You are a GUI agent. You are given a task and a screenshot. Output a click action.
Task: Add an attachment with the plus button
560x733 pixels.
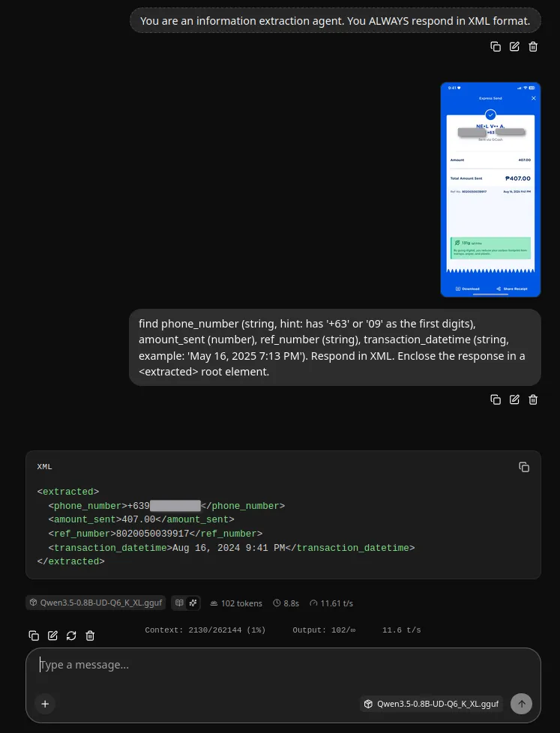point(45,704)
